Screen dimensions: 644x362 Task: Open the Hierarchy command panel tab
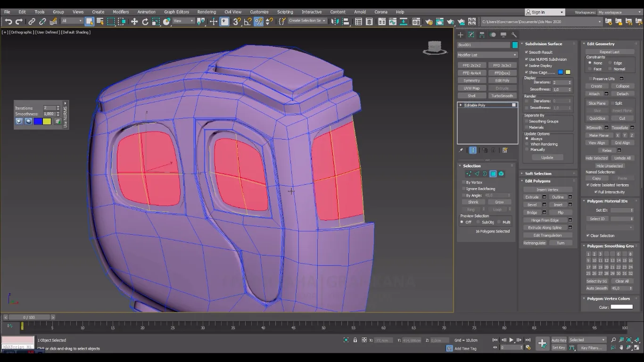(x=482, y=35)
